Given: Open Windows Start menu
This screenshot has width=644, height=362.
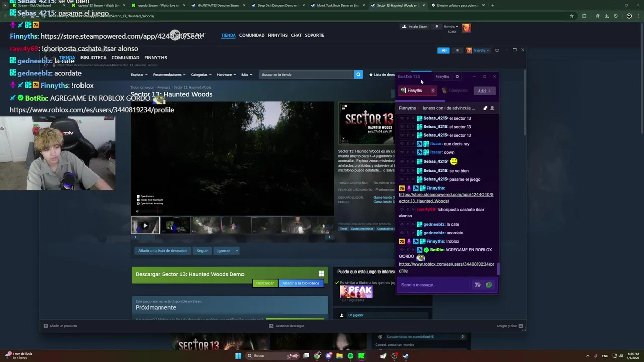Looking at the screenshot, I should pyautogui.click(x=238, y=356).
